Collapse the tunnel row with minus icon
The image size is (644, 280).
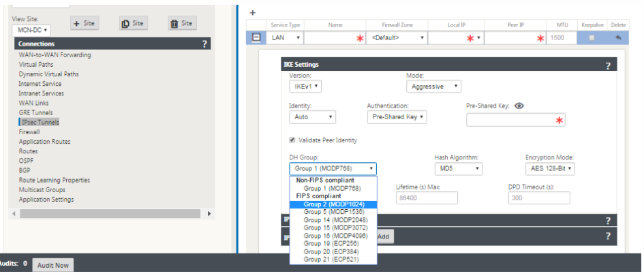tap(256, 37)
